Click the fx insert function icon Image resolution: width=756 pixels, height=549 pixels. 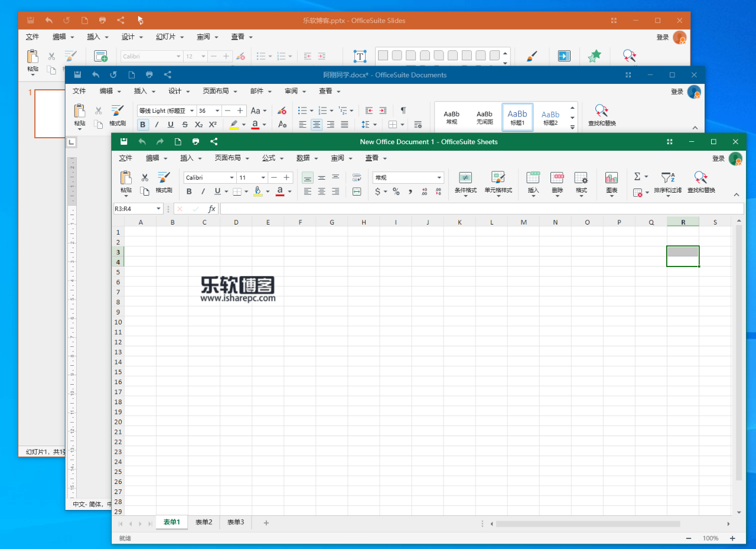(x=211, y=209)
